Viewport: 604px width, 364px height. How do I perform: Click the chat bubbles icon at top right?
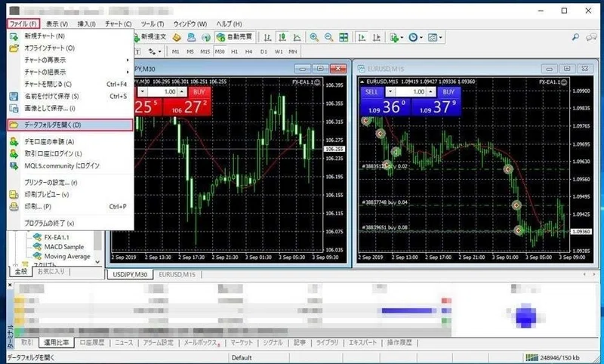click(x=591, y=37)
